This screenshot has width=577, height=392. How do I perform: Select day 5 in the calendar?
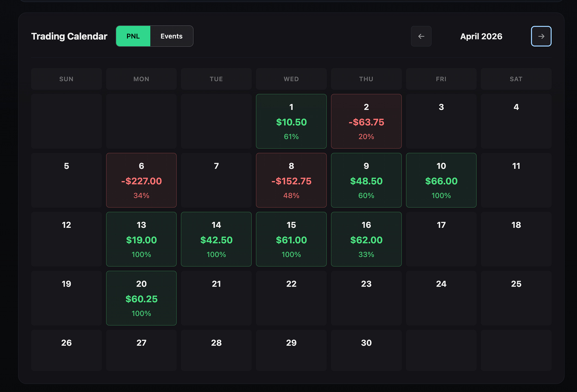(x=66, y=180)
